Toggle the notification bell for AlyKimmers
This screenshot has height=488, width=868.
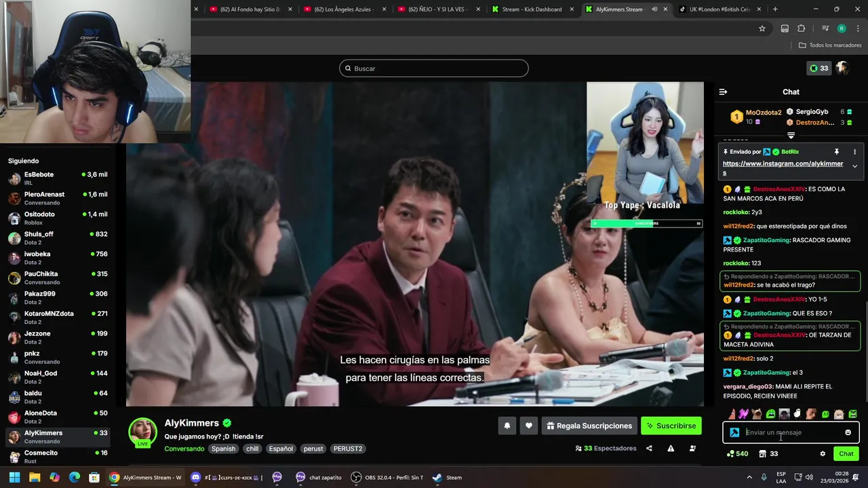coord(507,426)
